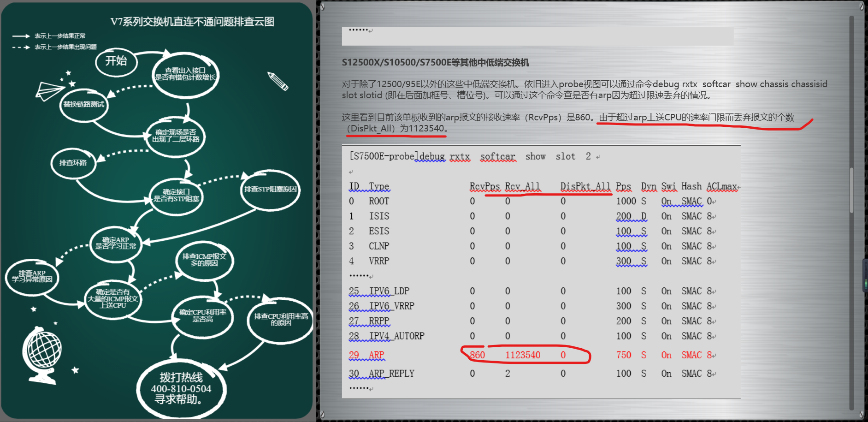
Task: Click the DisPkt_All column header
Action: [x=585, y=187]
